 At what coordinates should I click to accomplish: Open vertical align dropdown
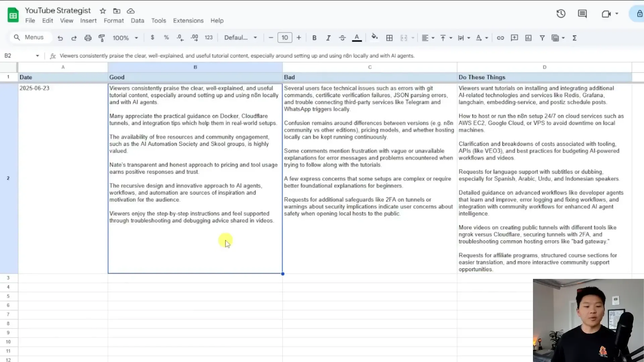coord(446,38)
